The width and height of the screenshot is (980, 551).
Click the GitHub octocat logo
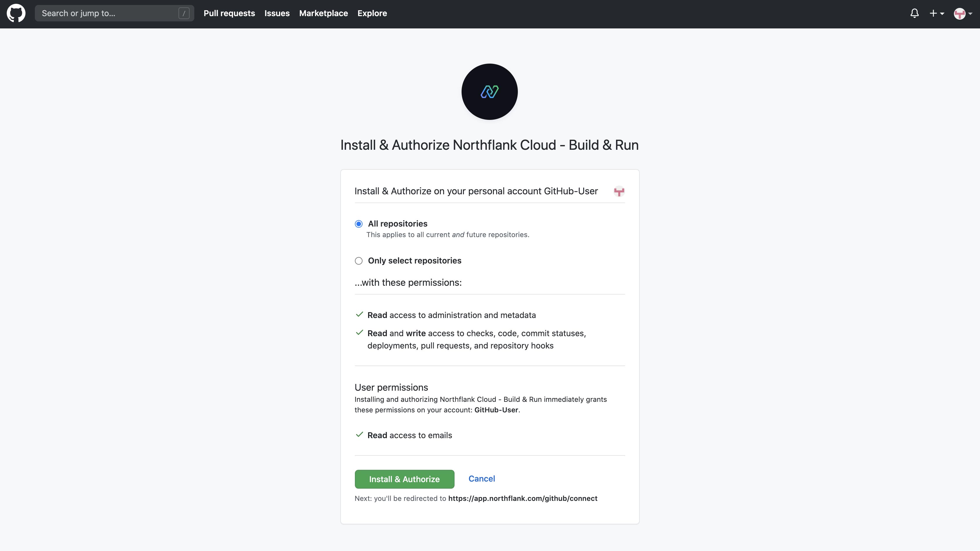[x=16, y=13]
